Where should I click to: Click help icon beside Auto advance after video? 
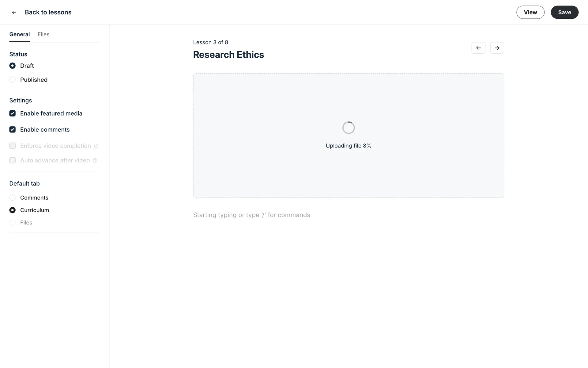95,160
